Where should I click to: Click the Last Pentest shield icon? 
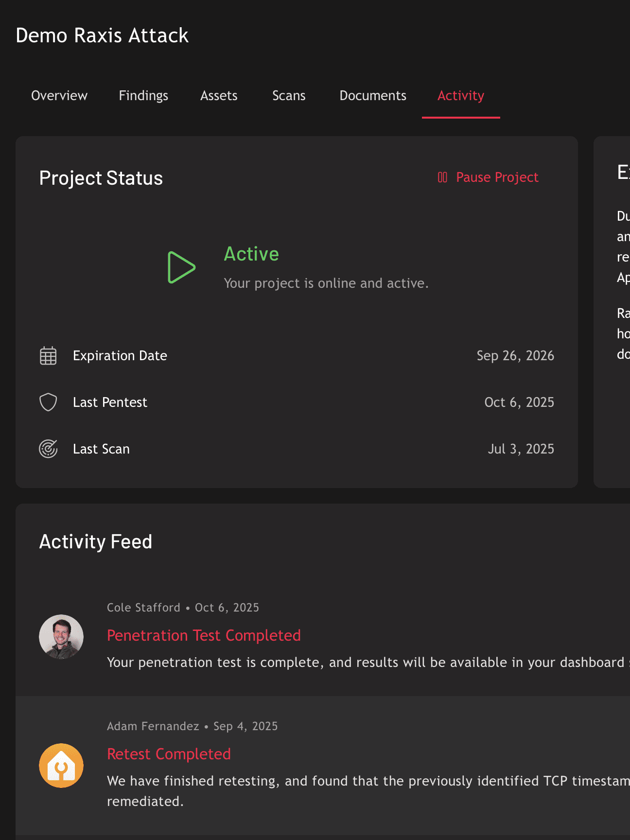tap(48, 402)
